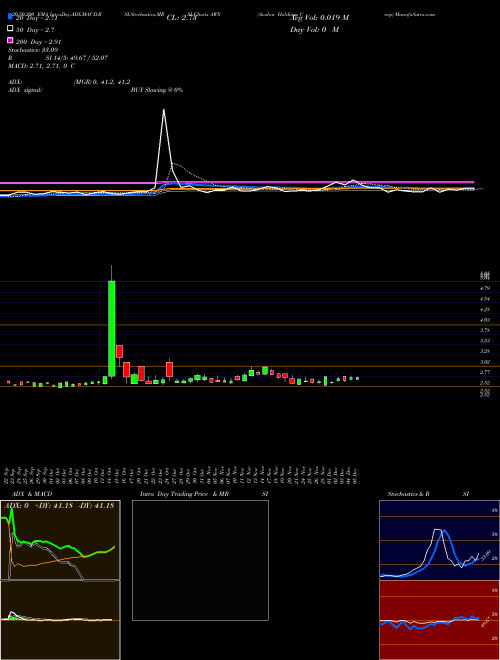The height and width of the screenshot is (660, 500).
Task: Click the empty Intra Day Trading Price panel
Action: (x=200, y=560)
